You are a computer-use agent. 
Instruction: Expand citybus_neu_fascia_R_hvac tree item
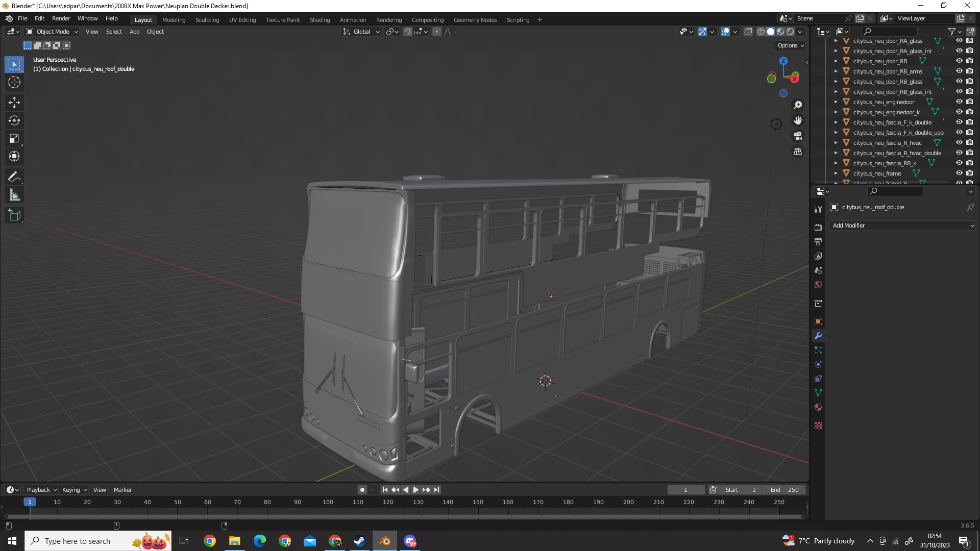[836, 143]
